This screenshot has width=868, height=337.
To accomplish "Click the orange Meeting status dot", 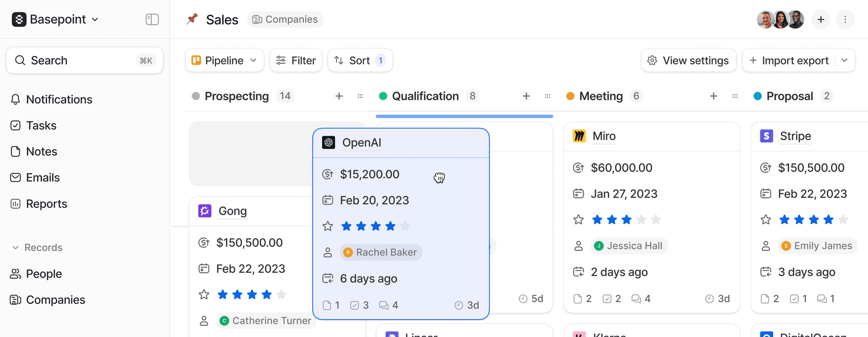I will (x=570, y=96).
